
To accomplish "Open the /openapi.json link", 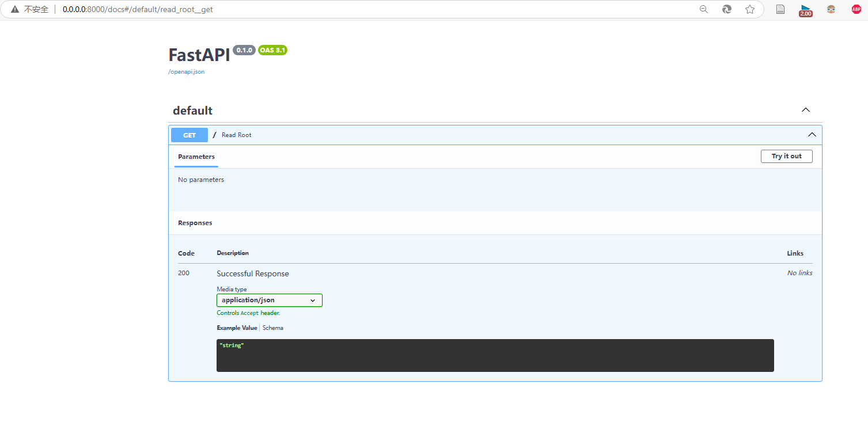I will click(x=185, y=71).
